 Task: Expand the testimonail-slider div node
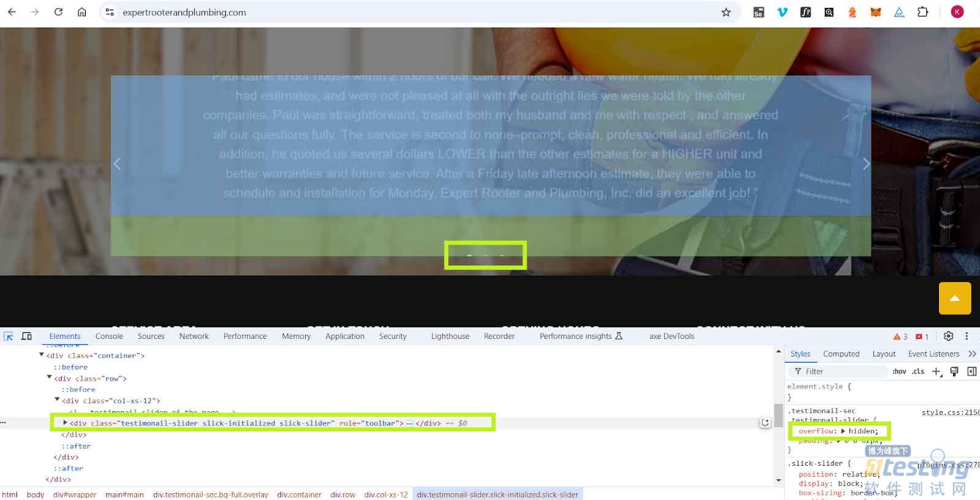click(65, 422)
